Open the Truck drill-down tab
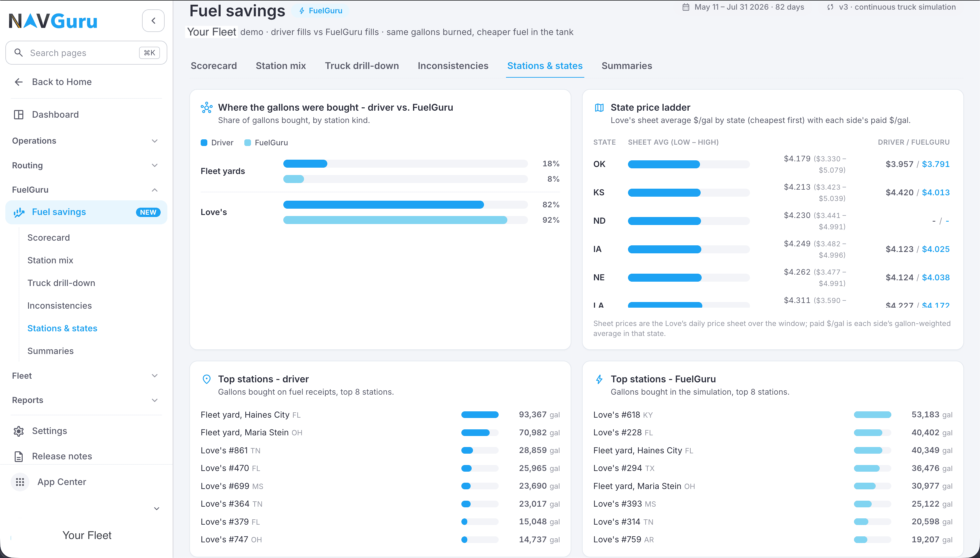This screenshot has height=558, width=980. click(362, 66)
